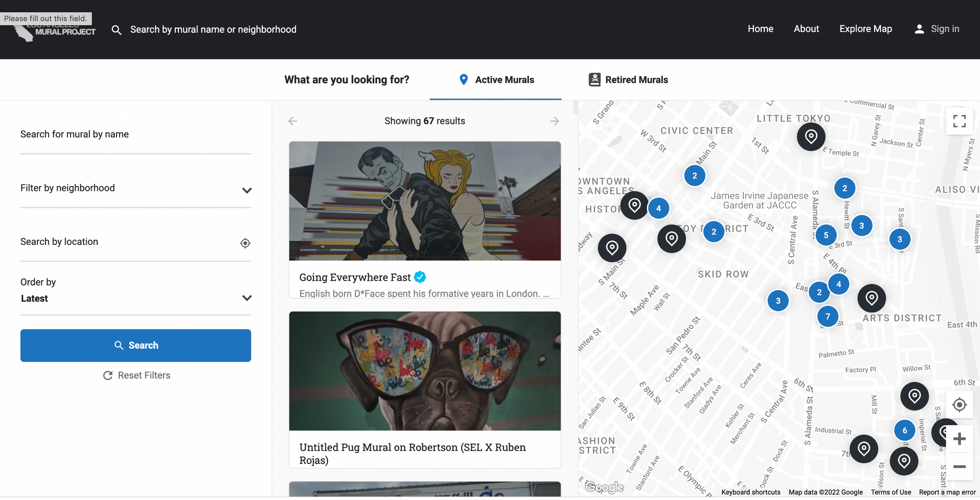Viewport: 980px width, 500px height.
Task: Click the James Irvine Japanese Garden label
Action: pos(759,200)
